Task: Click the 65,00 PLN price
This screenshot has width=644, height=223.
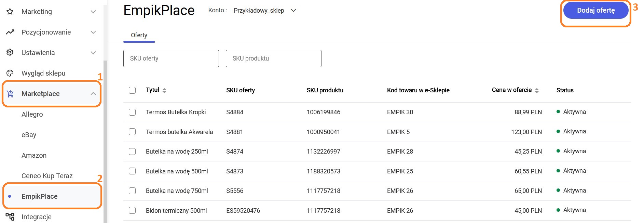Action: pos(528,191)
